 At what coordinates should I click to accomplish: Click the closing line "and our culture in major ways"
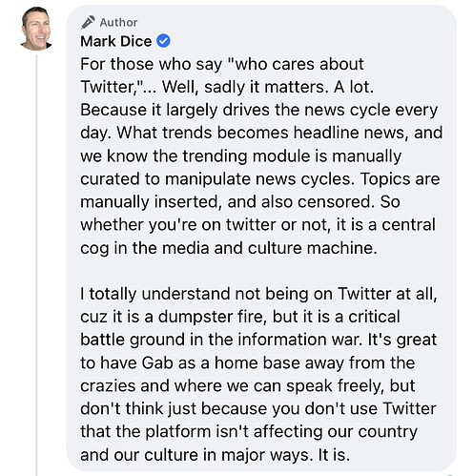pyautogui.click(x=216, y=455)
